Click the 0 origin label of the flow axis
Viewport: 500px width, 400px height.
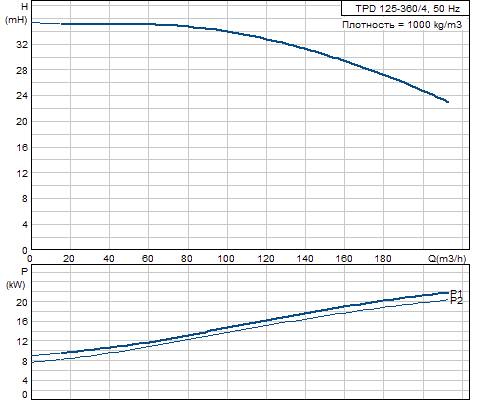pos(30,259)
